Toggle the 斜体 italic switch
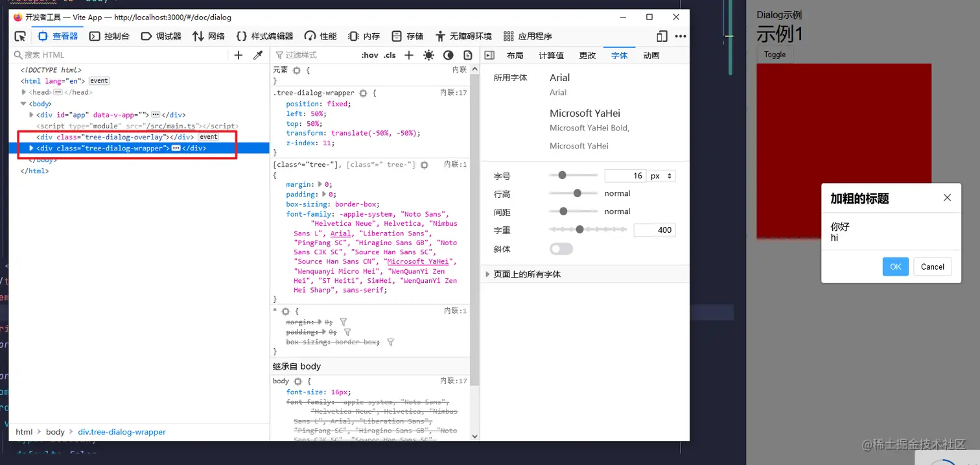The width and height of the screenshot is (980, 465). [561, 249]
